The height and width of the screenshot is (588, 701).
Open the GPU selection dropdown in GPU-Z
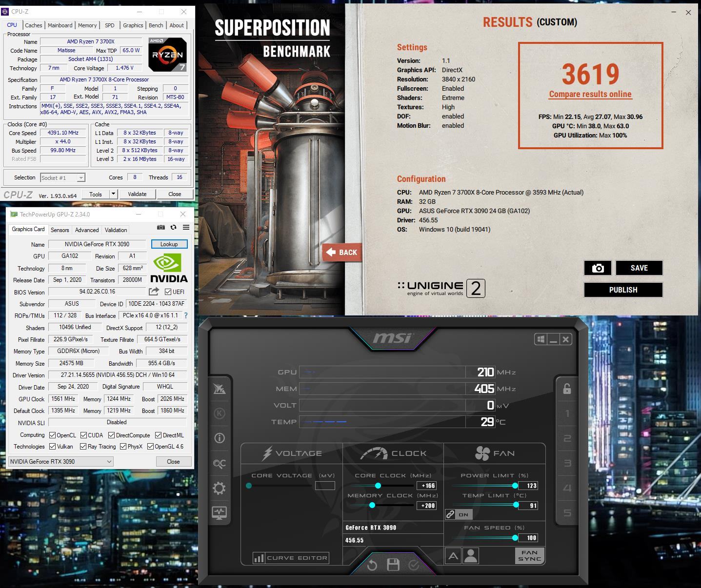click(61, 461)
